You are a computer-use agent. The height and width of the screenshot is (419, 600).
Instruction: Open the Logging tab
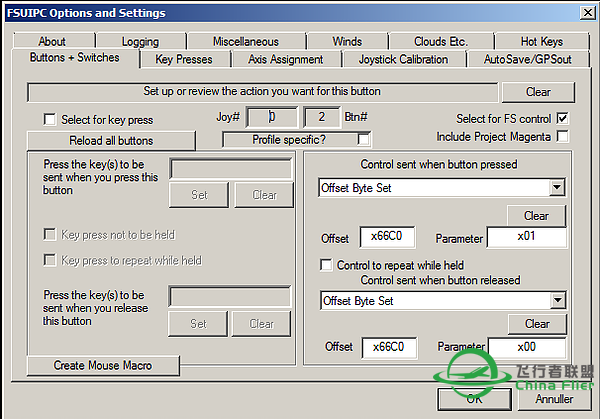coord(140,42)
